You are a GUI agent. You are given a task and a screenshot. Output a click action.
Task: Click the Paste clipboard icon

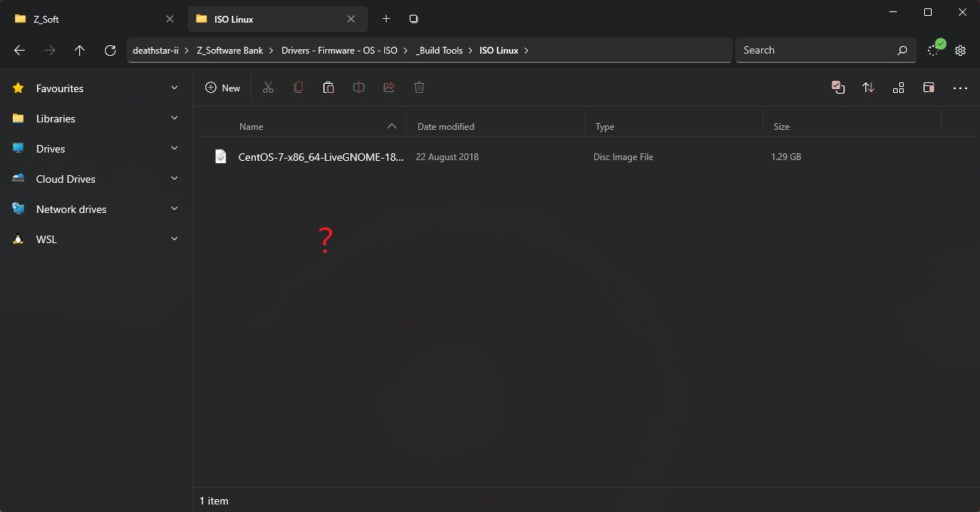point(328,88)
